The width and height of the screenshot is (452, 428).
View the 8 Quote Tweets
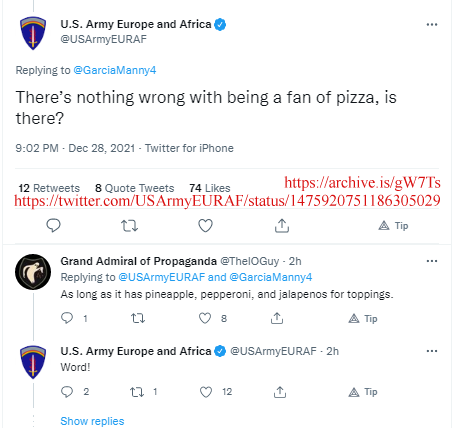coord(134,188)
